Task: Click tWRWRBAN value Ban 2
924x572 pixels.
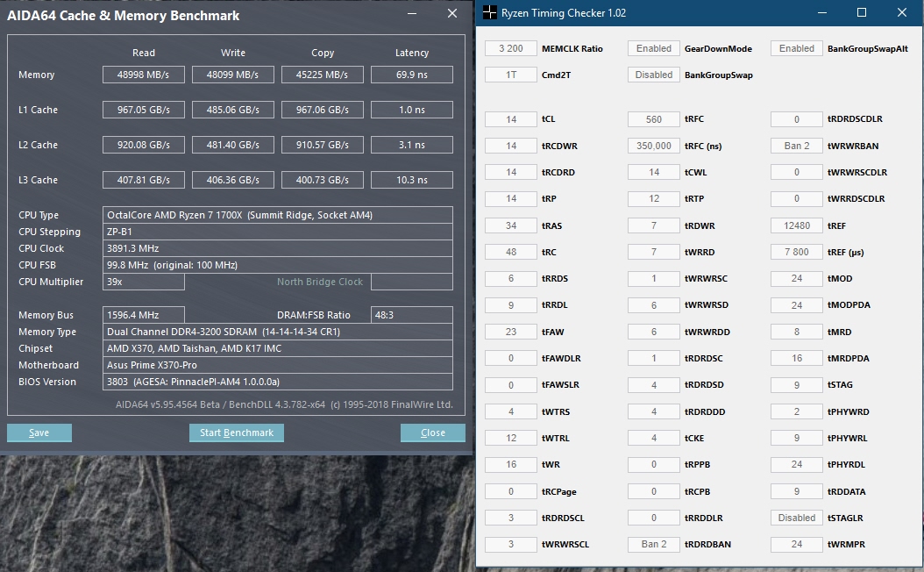Action: click(x=797, y=146)
